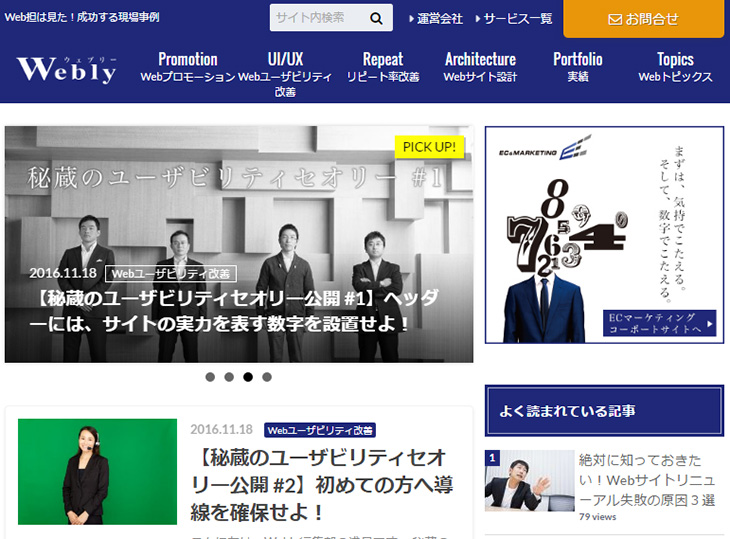
Task: Open the Topics menu item
Action: (x=675, y=67)
